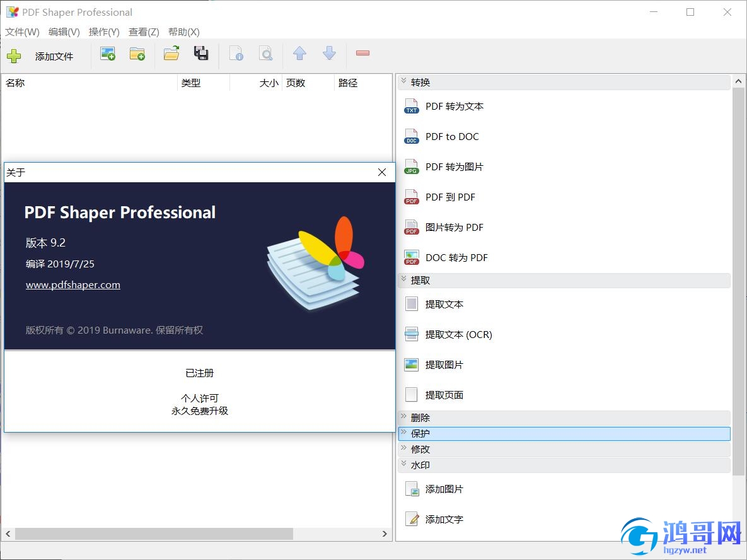This screenshot has width=747, height=560.
Task: Click the file list's right scroll arrow
Action: click(x=385, y=534)
